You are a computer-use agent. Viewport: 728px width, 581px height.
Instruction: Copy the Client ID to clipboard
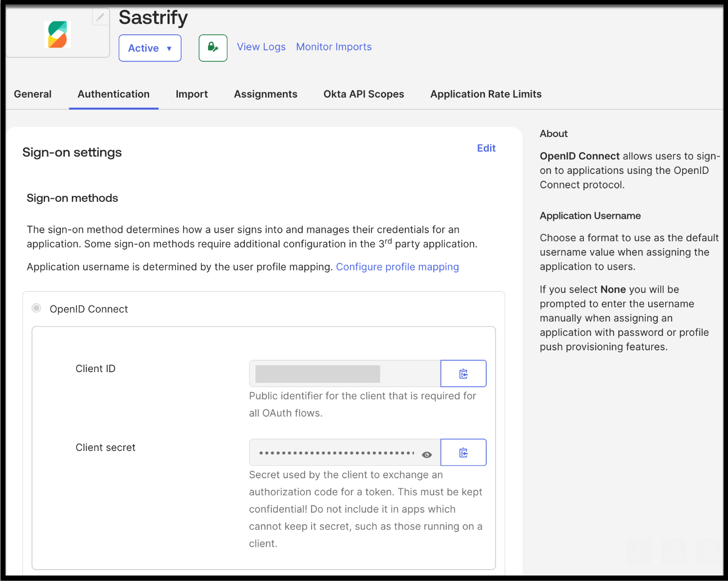click(464, 373)
